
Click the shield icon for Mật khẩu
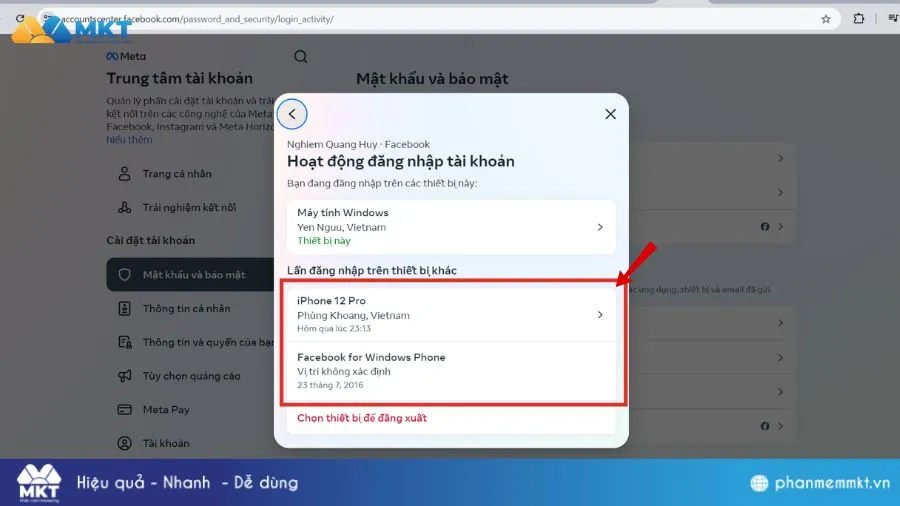pos(125,274)
